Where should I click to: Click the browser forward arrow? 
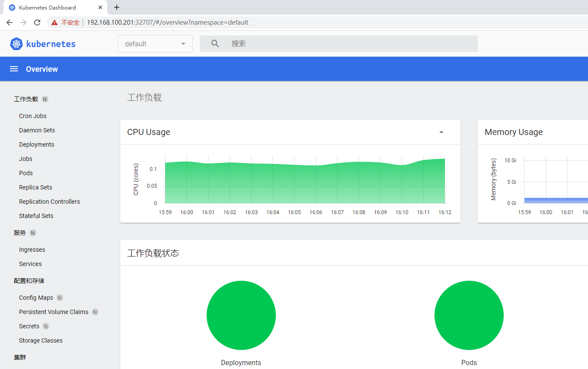tap(23, 22)
